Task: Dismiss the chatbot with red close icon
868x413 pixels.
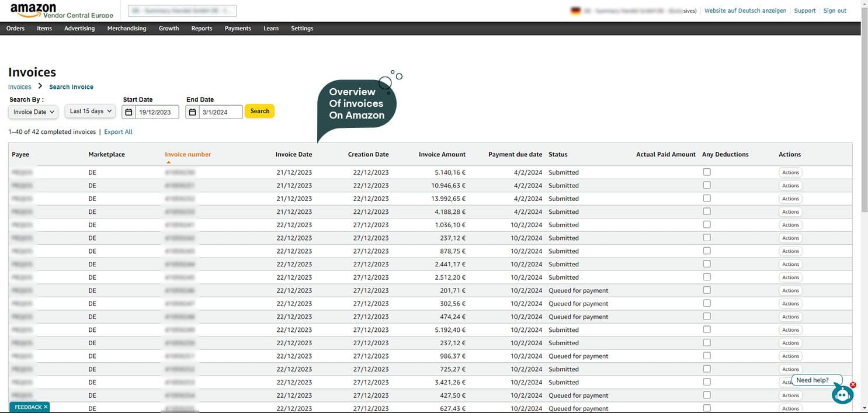Action: click(x=853, y=385)
